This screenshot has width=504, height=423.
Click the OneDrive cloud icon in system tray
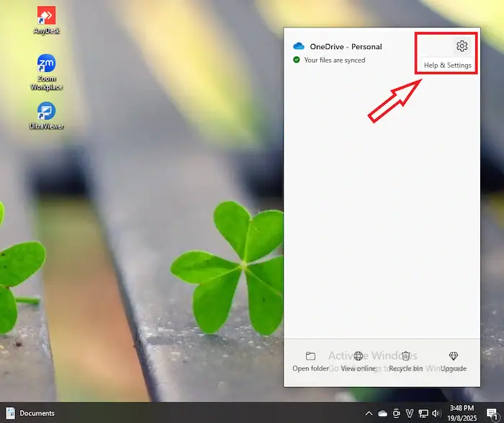point(383,414)
